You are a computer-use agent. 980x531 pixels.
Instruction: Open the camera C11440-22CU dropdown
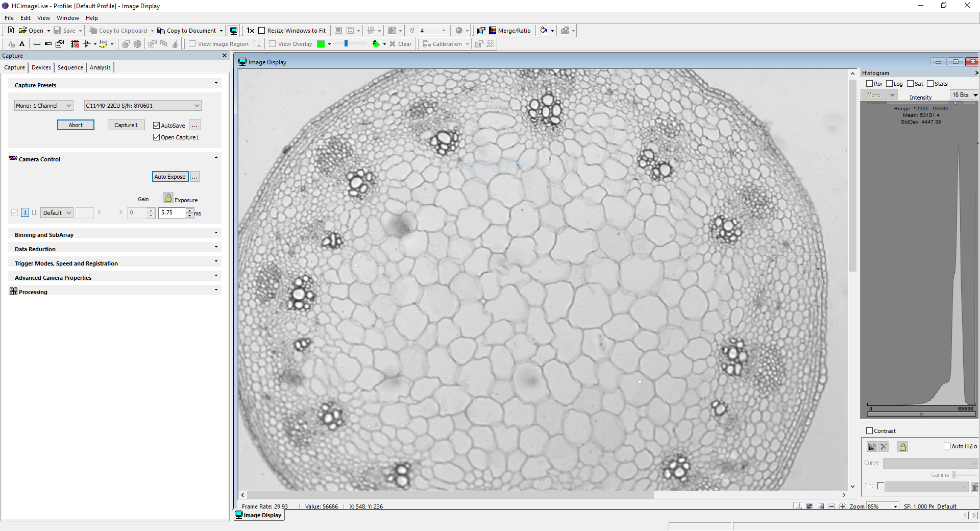pos(142,106)
